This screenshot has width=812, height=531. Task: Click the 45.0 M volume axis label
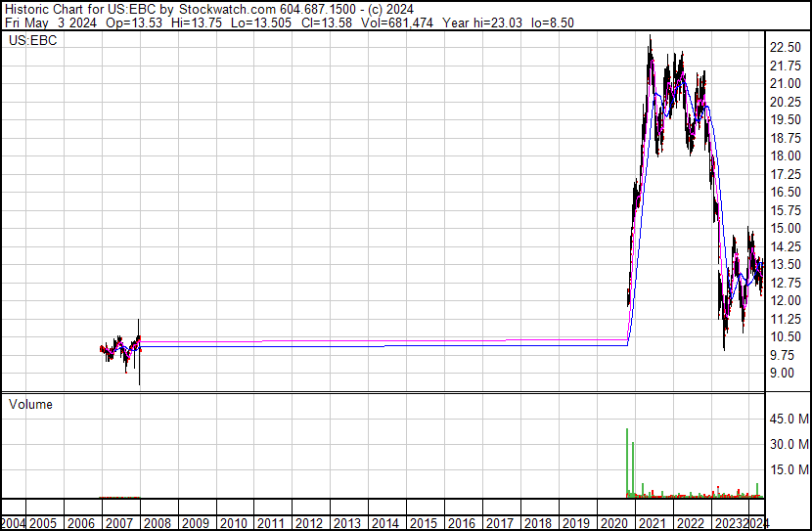coord(789,419)
